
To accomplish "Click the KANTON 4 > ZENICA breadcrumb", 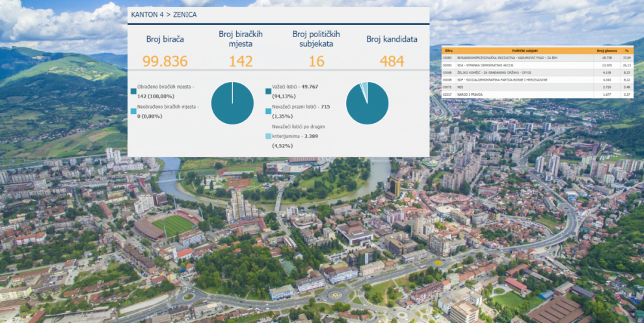I will [x=164, y=14].
